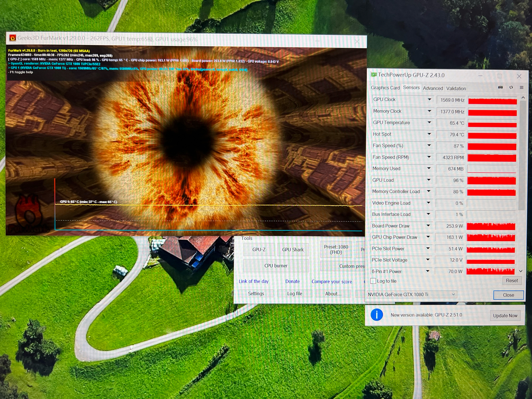Click the 253.9 W board power value
Viewport: 532px width, 399px height.
click(x=450, y=226)
